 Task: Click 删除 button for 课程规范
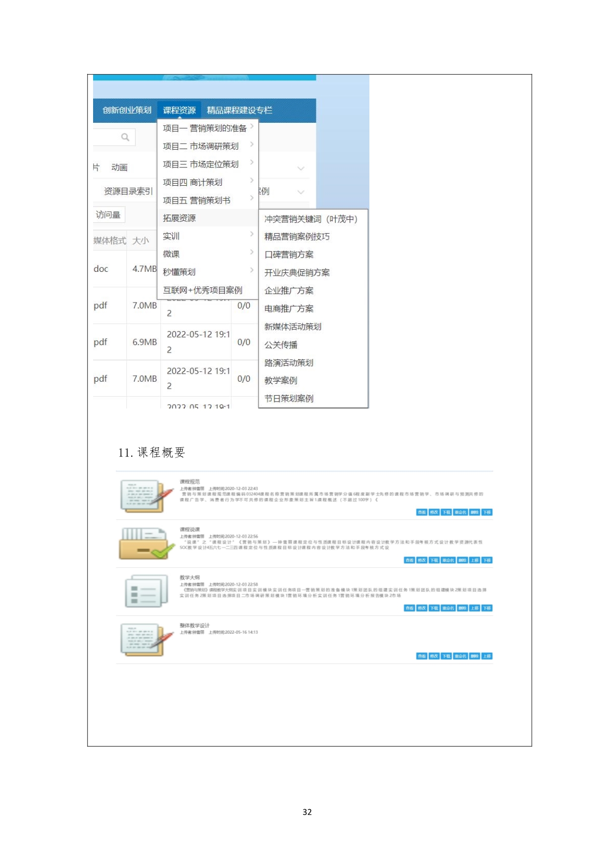tap(474, 512)
